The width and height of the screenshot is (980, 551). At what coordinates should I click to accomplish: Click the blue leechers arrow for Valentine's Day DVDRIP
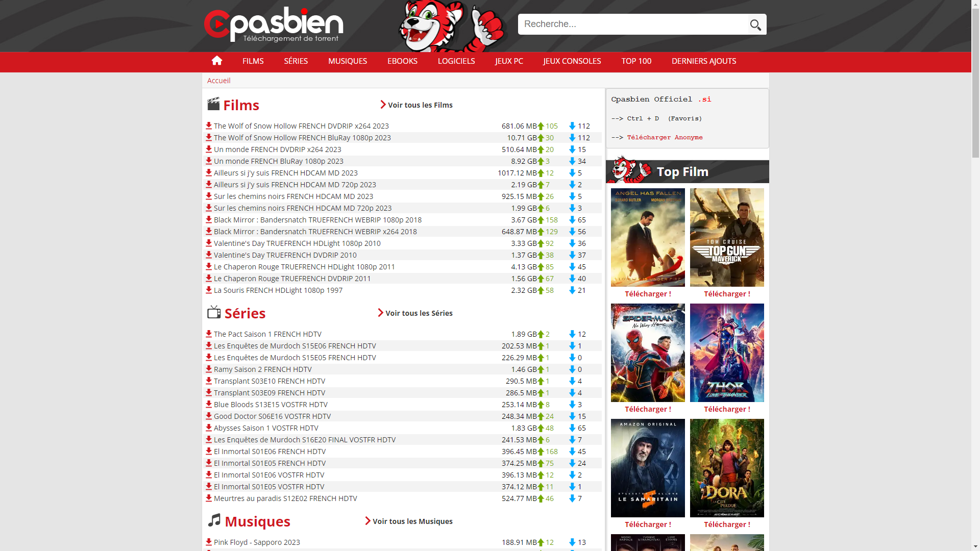(572, 255)
